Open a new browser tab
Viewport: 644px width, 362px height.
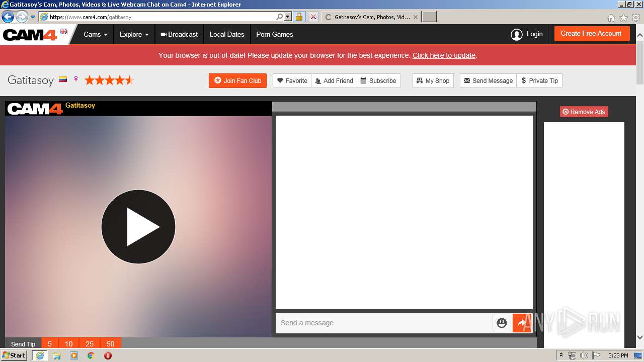429,17
